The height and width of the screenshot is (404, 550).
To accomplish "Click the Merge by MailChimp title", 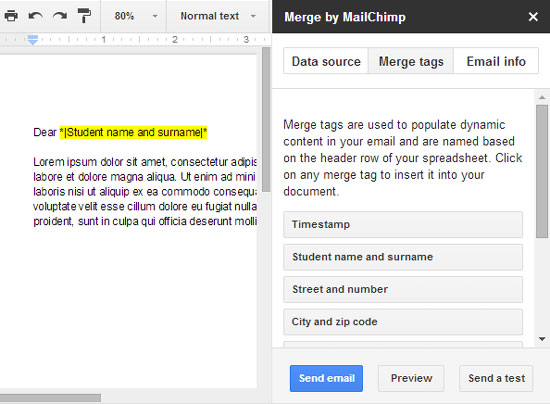I will (345, 17).
